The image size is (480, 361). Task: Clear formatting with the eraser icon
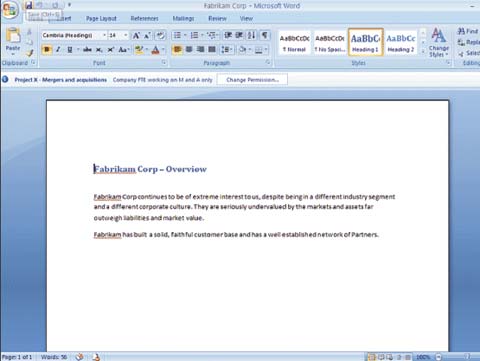pyautogui.click(x=161, y=35)
